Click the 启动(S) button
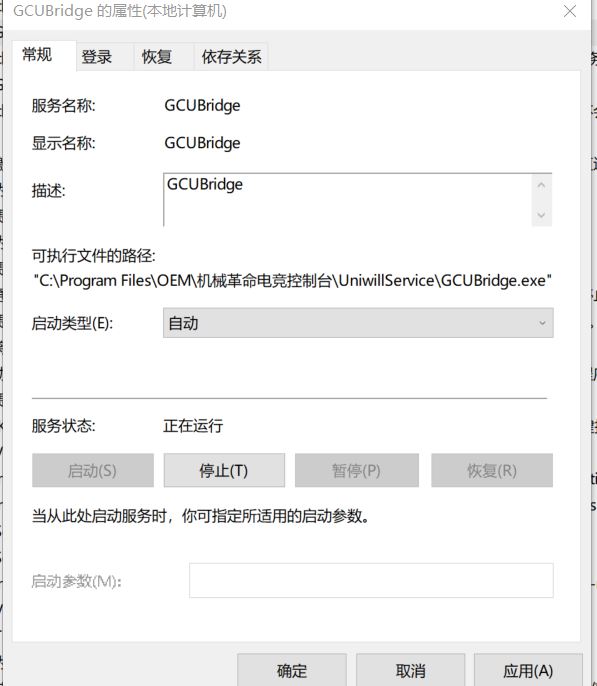Image resolution: width=597 pixels, height=686 pixels. (93, 470)
